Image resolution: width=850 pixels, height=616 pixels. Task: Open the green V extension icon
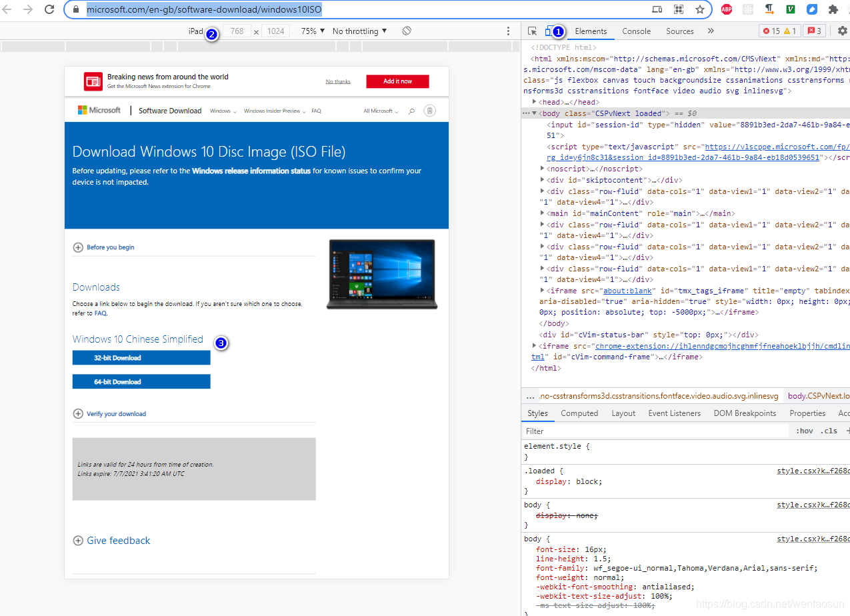(791, 9)
